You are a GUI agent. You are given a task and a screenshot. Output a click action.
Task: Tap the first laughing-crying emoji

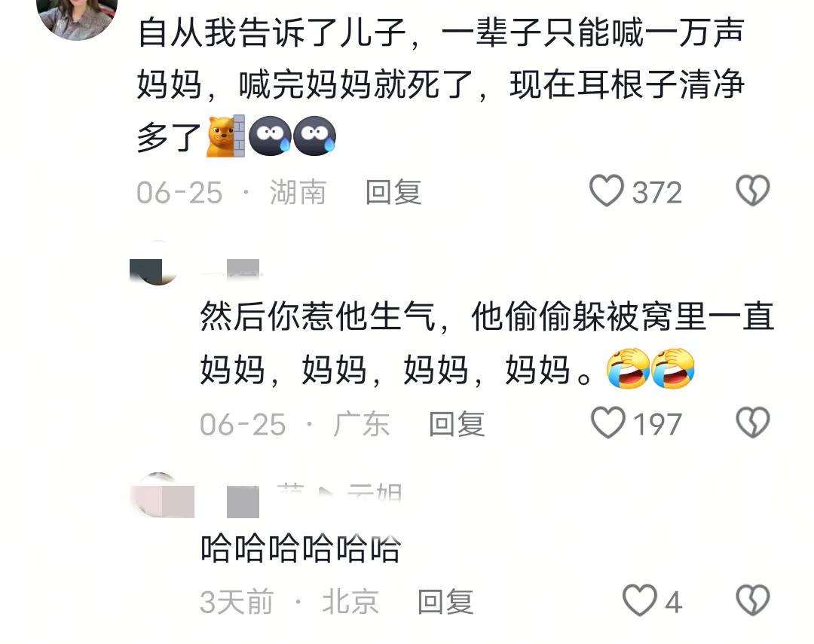[628, 368]
